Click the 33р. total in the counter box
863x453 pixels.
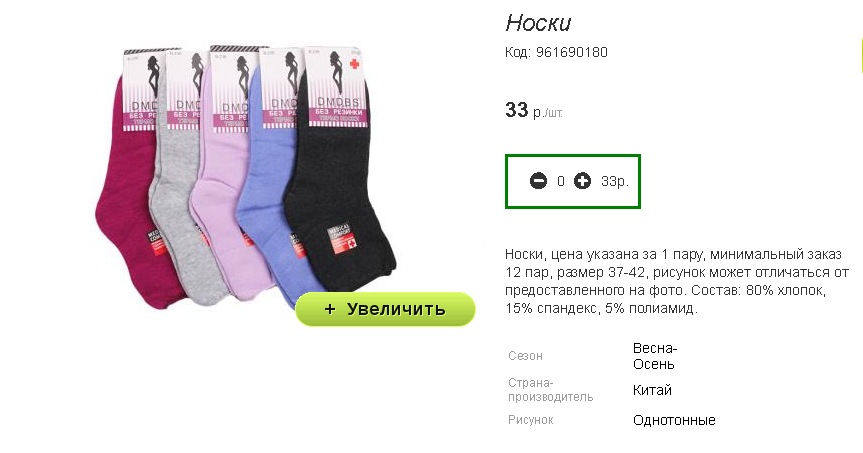(x=615, y=181)
